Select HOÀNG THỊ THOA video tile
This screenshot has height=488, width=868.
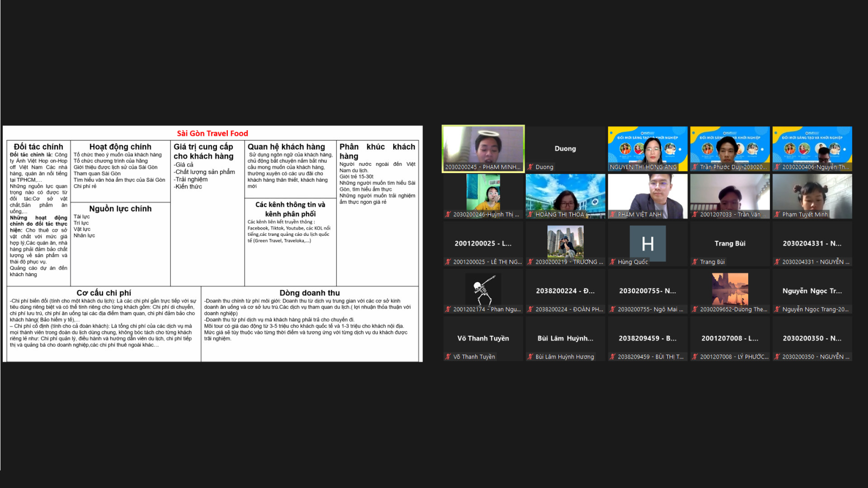coord(565,196)
